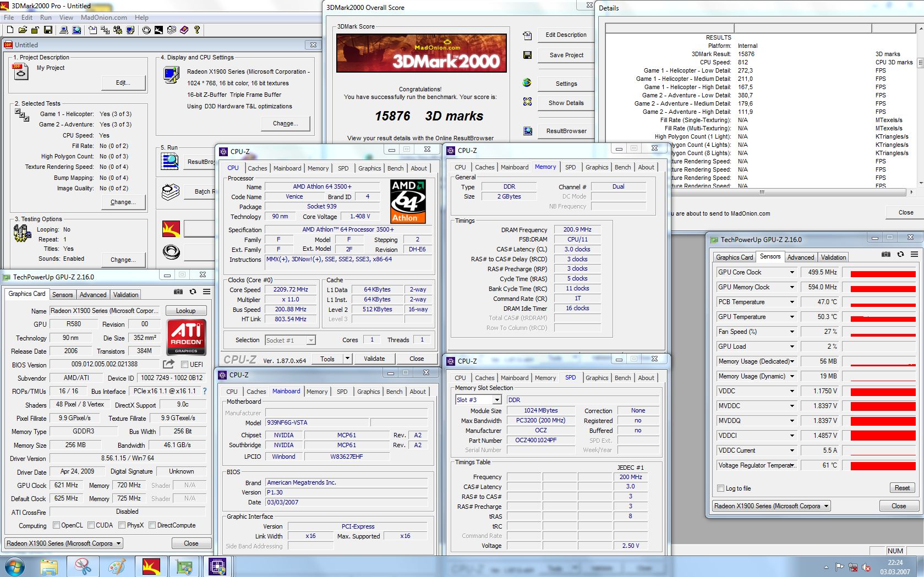Click the Edit Description icon in Overall Score window

tap(527, 35)
